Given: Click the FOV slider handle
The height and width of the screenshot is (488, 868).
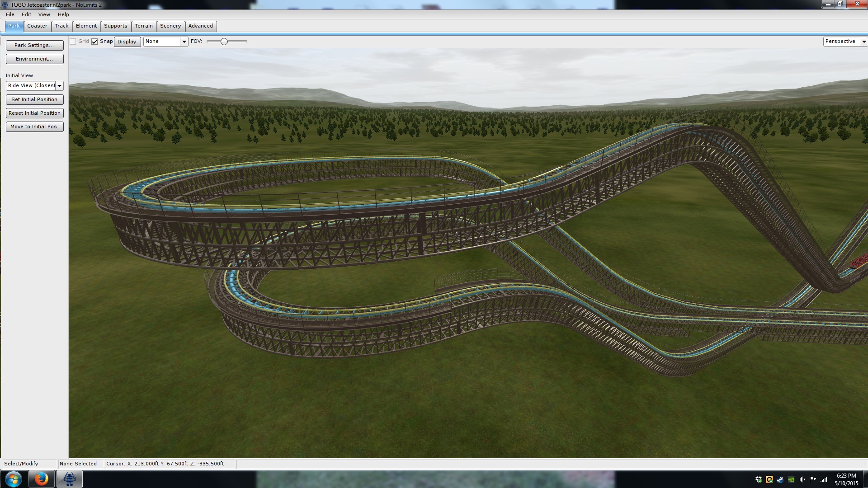Looking at the screenshot, I should click(x=224, y=42).
